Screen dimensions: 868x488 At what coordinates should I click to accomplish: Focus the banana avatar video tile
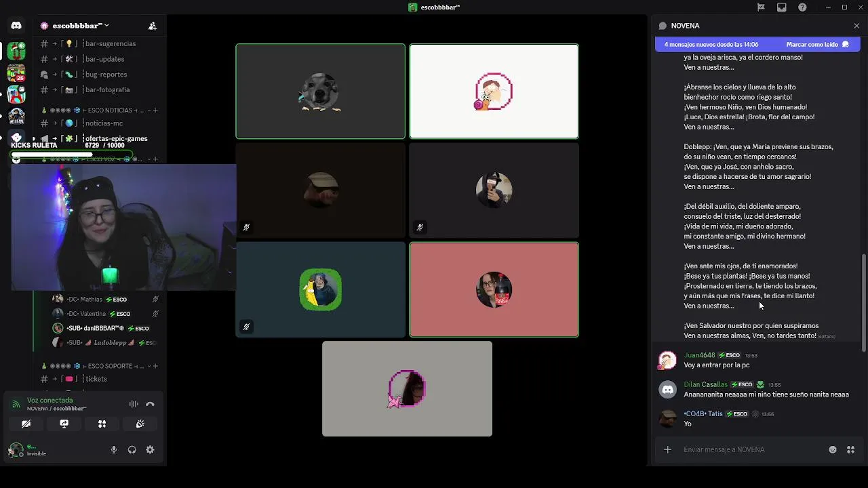[321, 289]
